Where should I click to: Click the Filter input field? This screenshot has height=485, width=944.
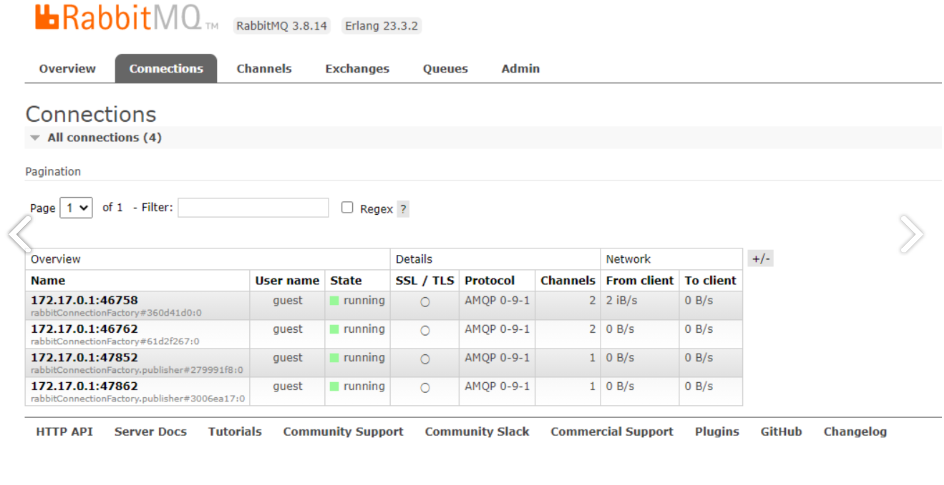click(253, 208)
